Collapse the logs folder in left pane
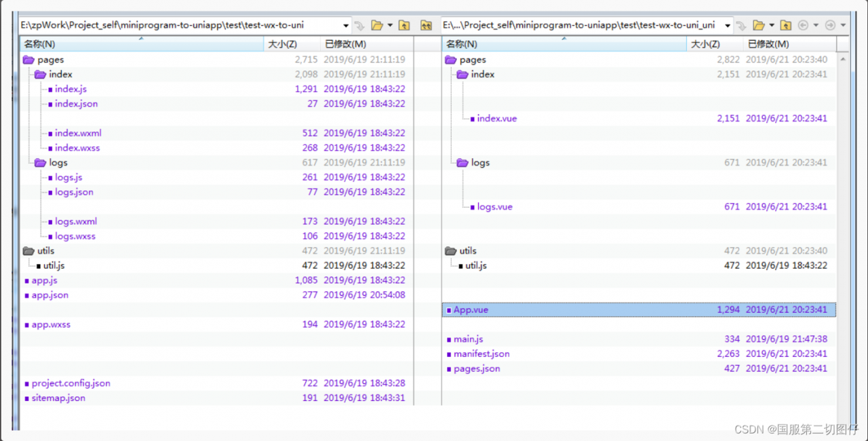868x441 pixels. tap(40, 163)
